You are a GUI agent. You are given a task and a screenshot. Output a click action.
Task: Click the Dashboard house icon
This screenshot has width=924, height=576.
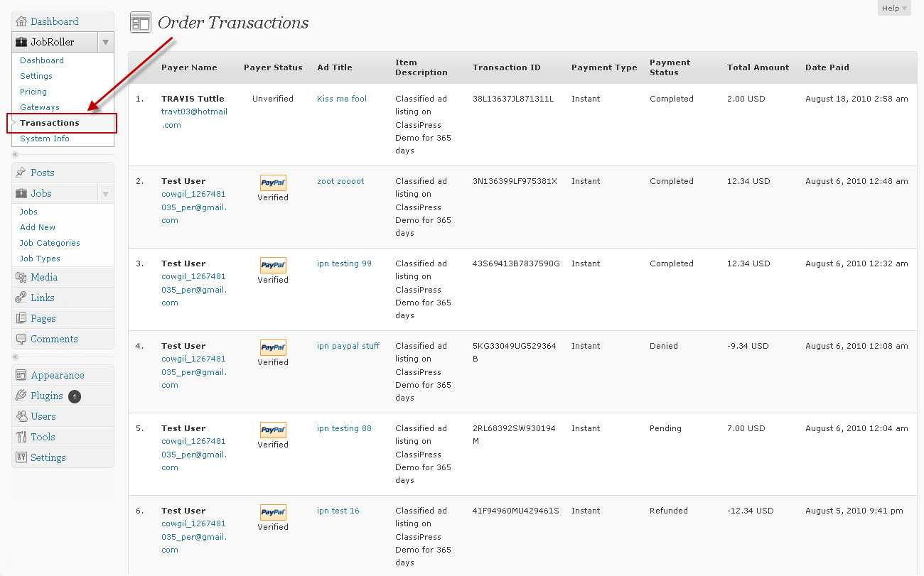coord(21,21)
